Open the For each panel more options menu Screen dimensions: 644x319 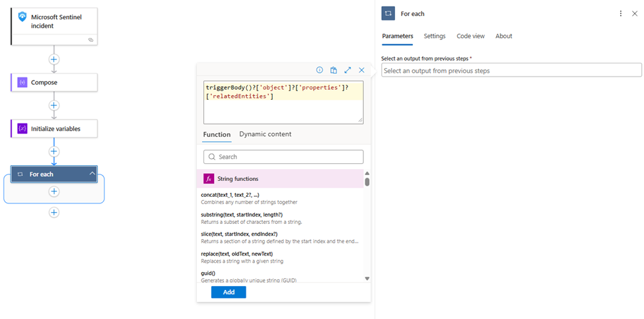pos(621,14)
